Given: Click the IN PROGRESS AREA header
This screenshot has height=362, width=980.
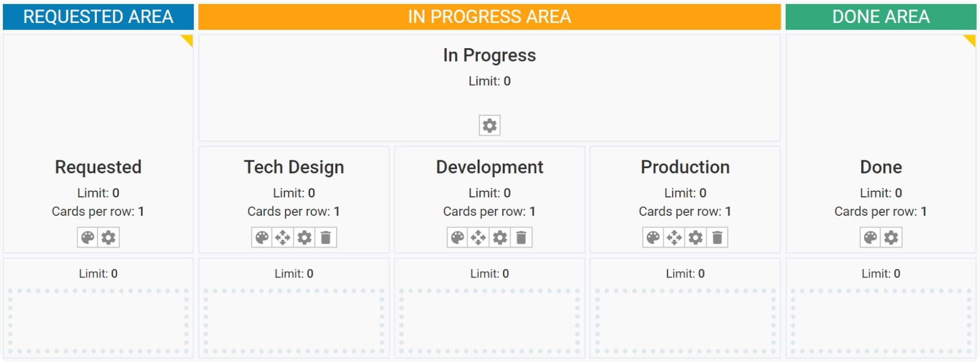Looking at the screenshot, I should tap(490, 16).
